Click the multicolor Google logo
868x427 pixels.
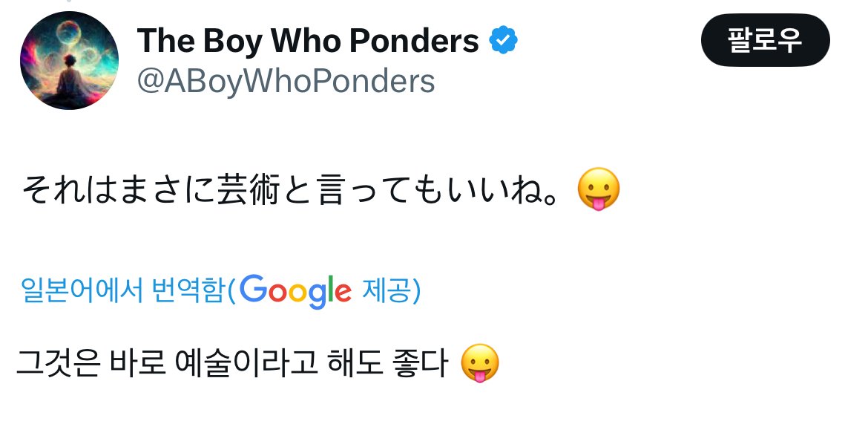[x=295, y=290]
